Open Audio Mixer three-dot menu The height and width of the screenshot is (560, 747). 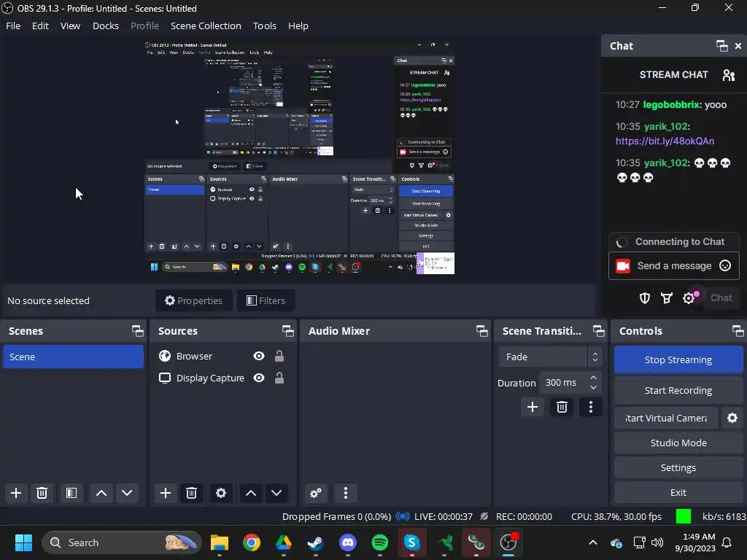click(345, 493)
